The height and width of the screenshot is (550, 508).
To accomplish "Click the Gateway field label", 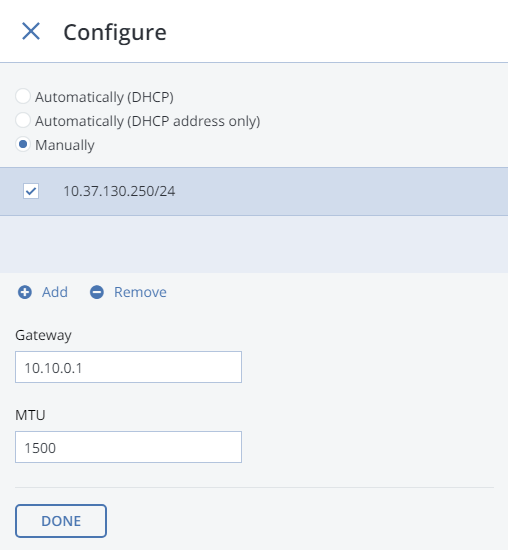I will [44, 335].
